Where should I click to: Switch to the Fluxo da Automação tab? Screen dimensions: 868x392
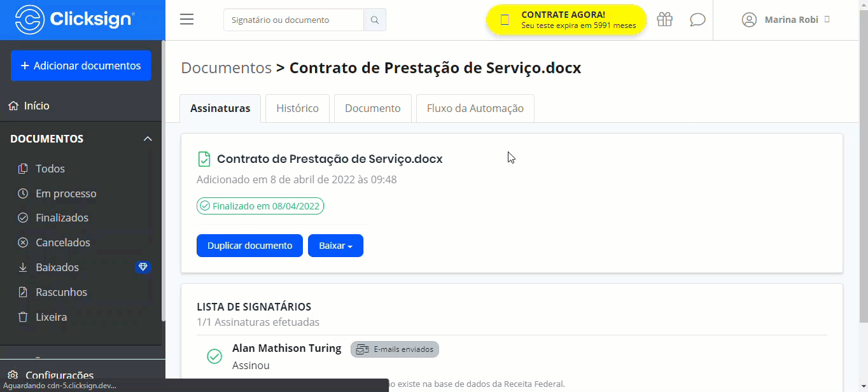(475, 108)
